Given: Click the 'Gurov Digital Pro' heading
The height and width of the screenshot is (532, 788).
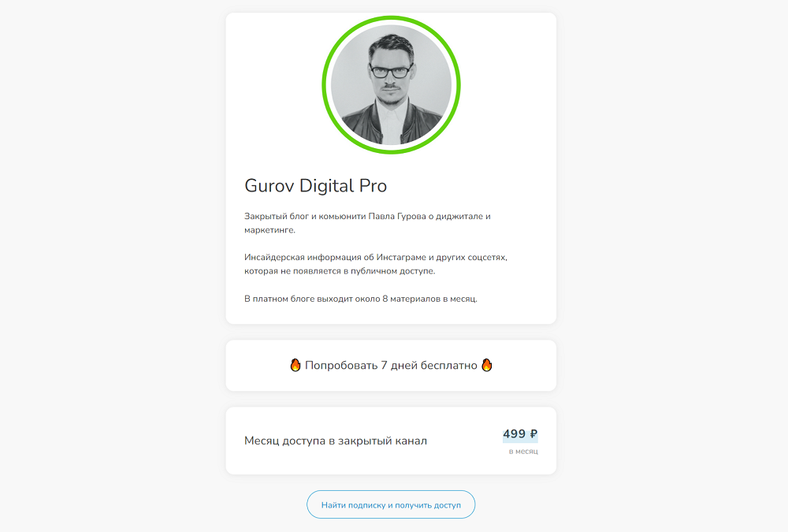Looking at the screenshot, I should [316, 185].
